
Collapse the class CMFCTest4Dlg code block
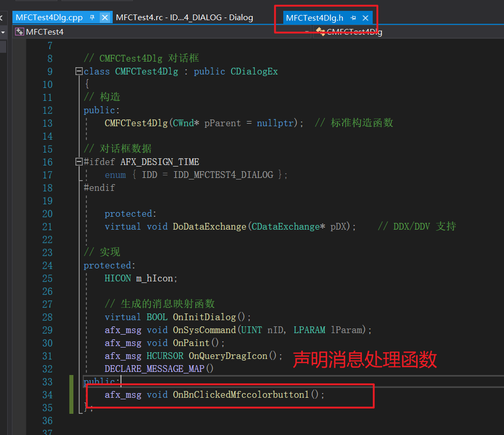(79, 71)
